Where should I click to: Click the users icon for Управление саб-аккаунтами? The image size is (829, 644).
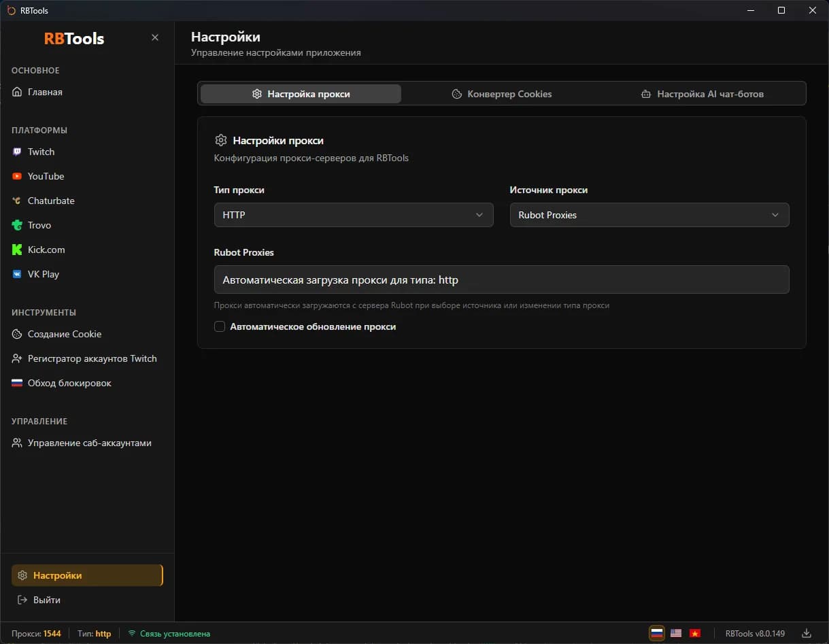click(x=17, y=443)
